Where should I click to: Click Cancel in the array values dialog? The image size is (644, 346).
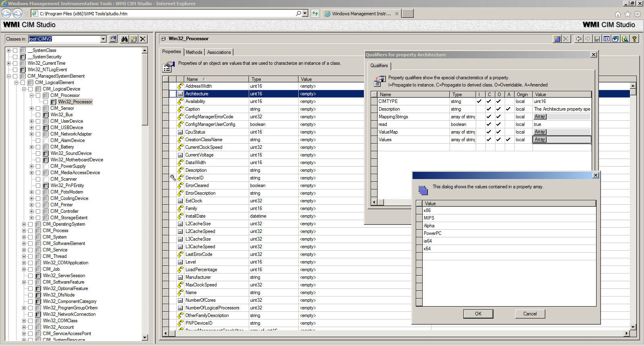(530, 314)
